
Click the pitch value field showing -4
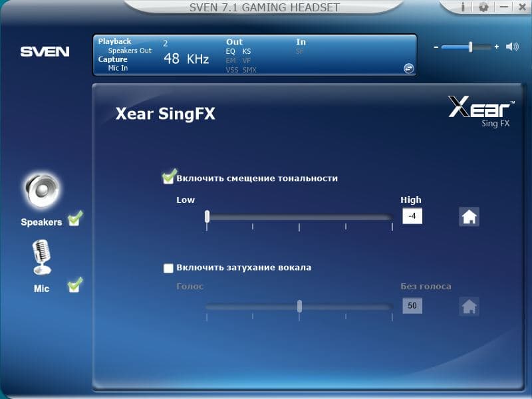pyautogui.click(x=412, y=216)
